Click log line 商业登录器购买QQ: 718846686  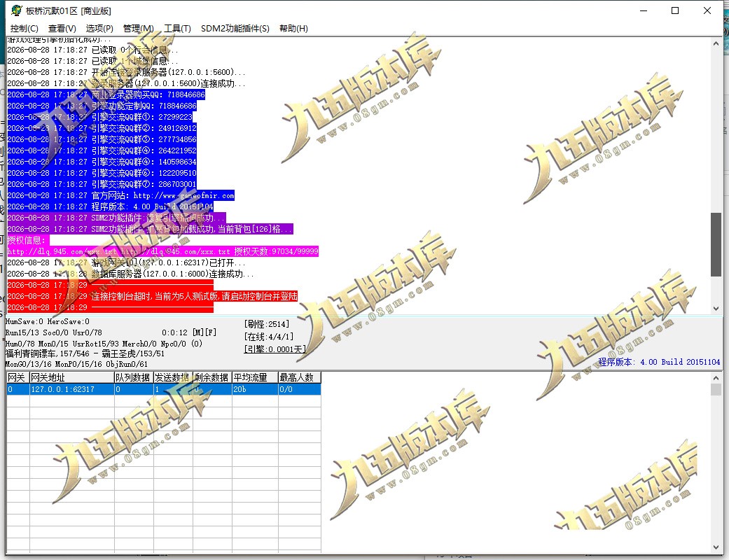pyautogui.click(x=106, y=94)
